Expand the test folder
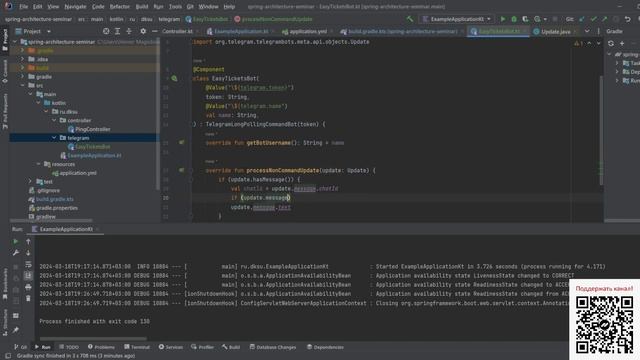Screen dimensions: 640x360 click(31, 182)
